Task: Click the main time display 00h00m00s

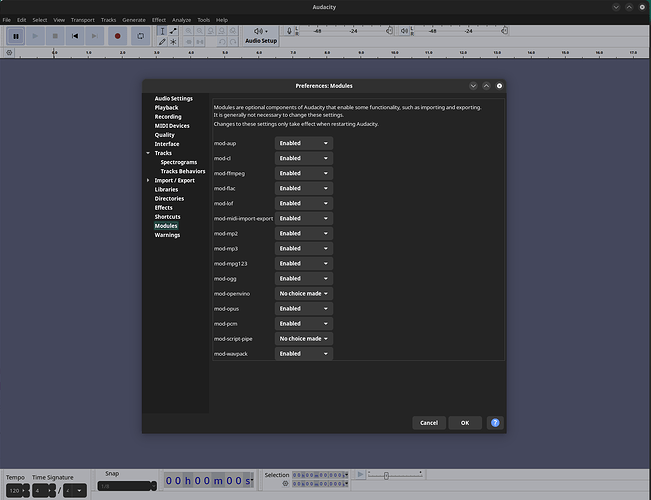Action: 209,480
